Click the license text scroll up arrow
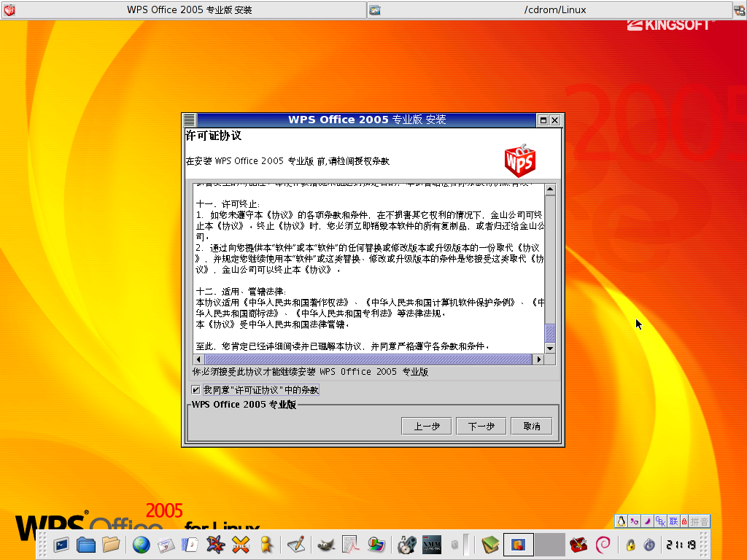Screen dimensions: 747x560 pyautogui.click(x=550, y=190)
